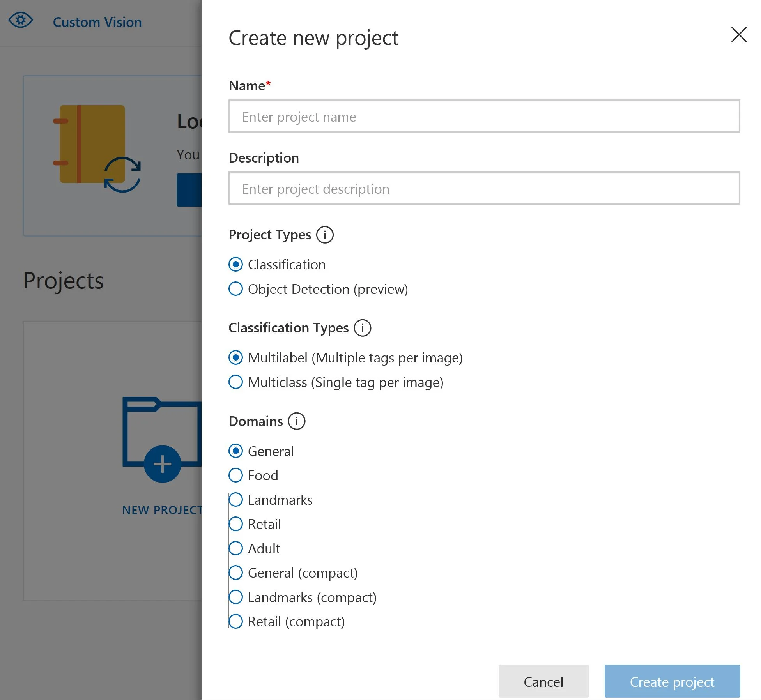Select the Adult domain
The height and width of the screenshot is (700, 761).
[235, 548]
